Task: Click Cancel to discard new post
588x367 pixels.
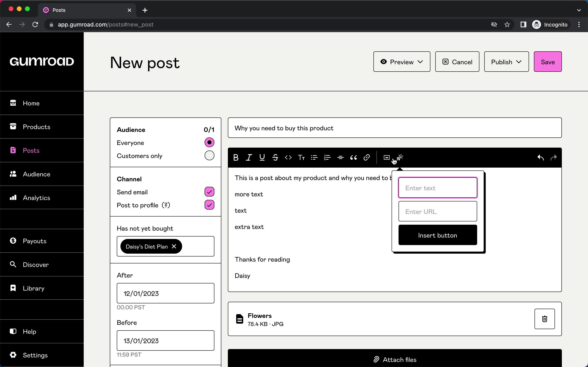Action: point(457,62)
